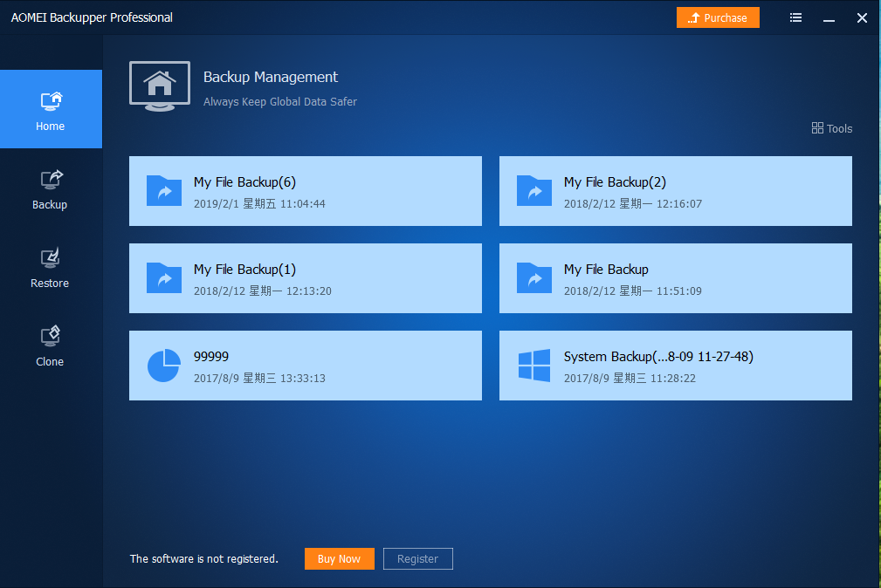Click the Tools grid icon
The image size is (881, 588).
pos(817,128)
